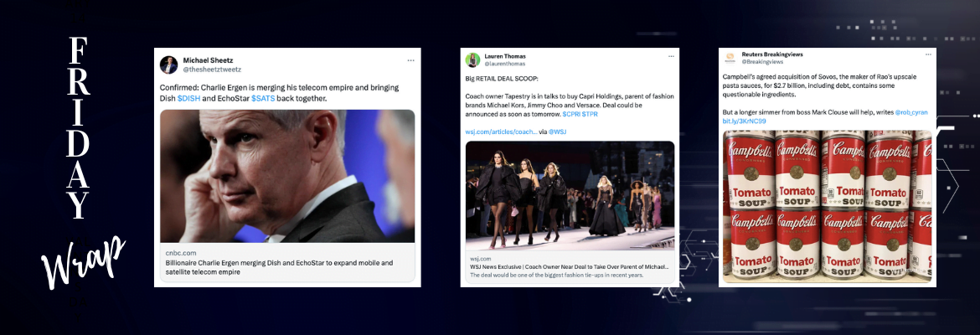Click the @rob_cyran mention
This screenshot has width=980, height=335.
tap(910, 112)
